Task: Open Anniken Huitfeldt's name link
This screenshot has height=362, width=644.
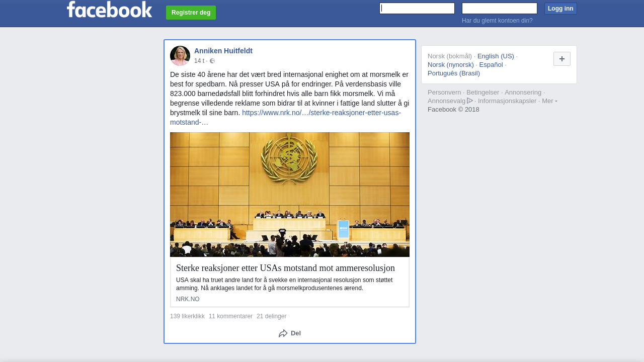Action: tap(223, 51)
